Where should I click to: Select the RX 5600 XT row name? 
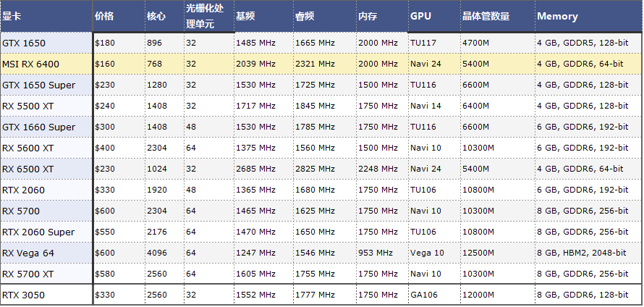pyautogui.click(x=46, y=148)
